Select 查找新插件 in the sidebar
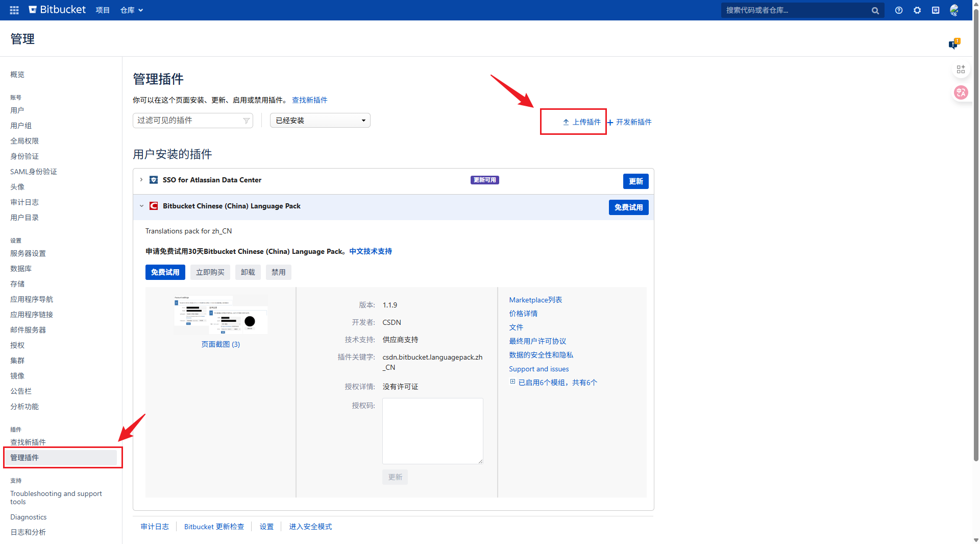980x544 pixels. pyautogui.click(x=28, y=442)
